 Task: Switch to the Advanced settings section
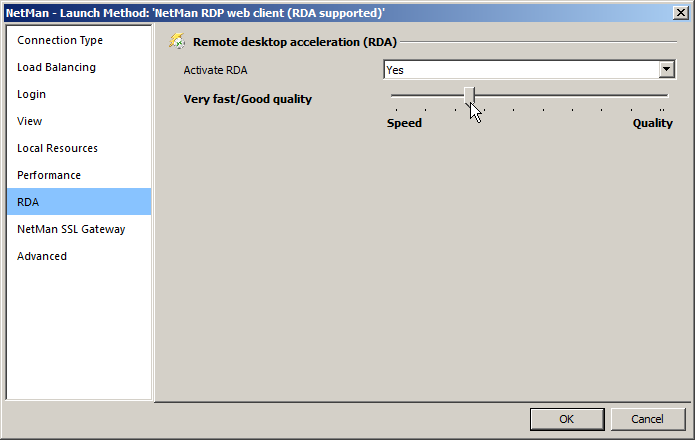coord(42,256)
